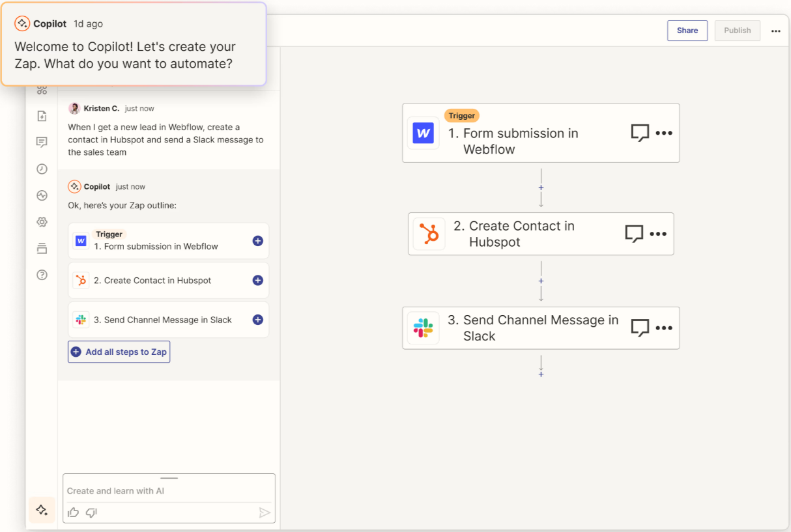Screen dimensions: 791x532
Task: Open the versions stack icon in sidebar
Action: pyautogui.click(x=42, y=248)
